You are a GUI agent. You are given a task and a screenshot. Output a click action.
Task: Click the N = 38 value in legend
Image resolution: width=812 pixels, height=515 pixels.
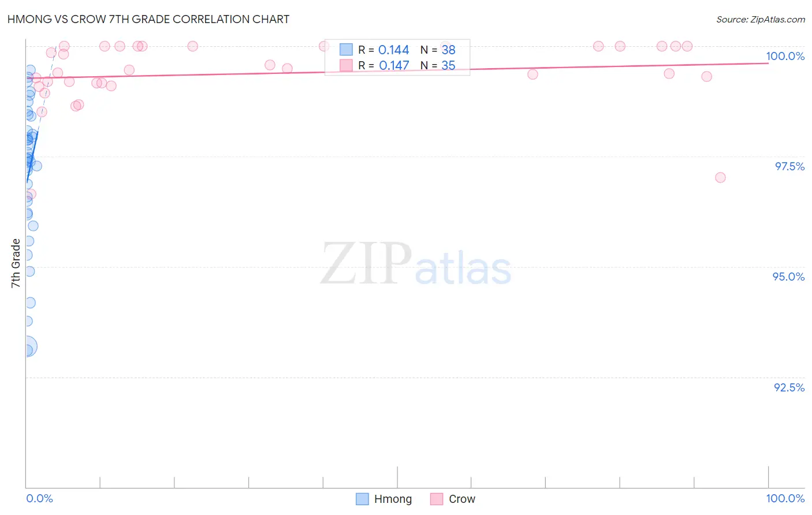(438, 50)
